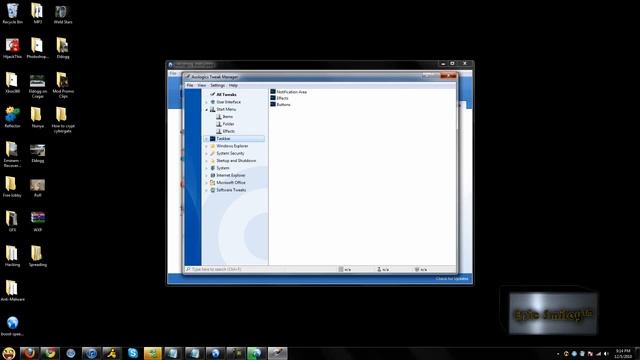This screenshot has height=360, width=640.
Task: Select the All Tweaks tree item
Action: [x=223, y=94]
